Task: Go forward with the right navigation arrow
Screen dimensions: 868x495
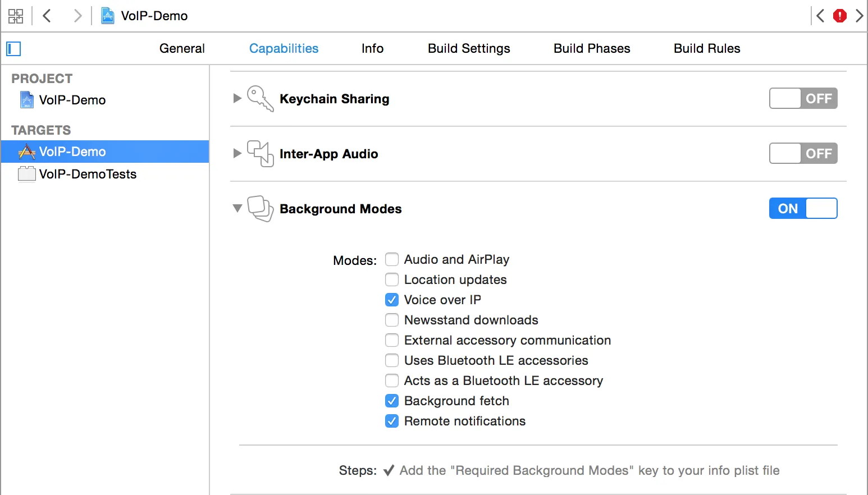Action: coord(77,16)
